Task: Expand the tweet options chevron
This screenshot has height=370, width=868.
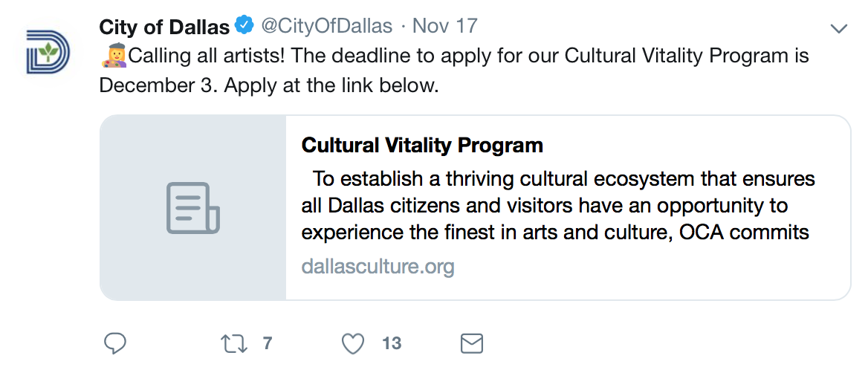Action: (838, 29)
